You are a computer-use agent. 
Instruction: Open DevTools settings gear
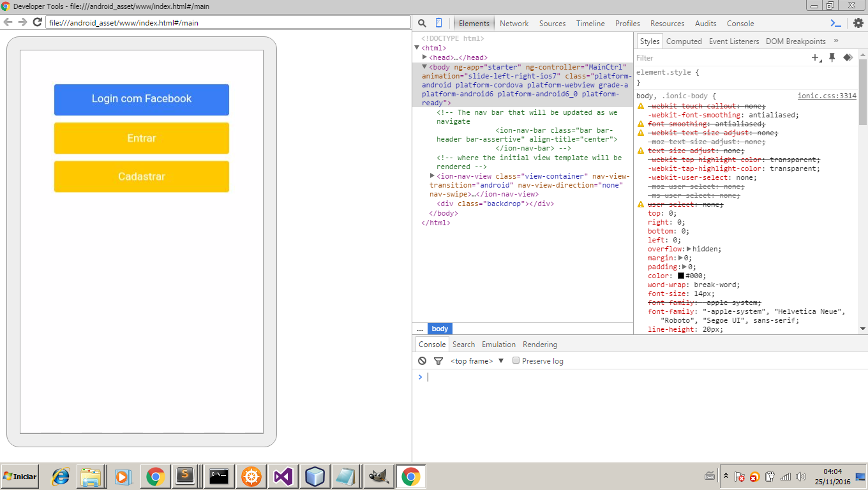pos(858,24)
